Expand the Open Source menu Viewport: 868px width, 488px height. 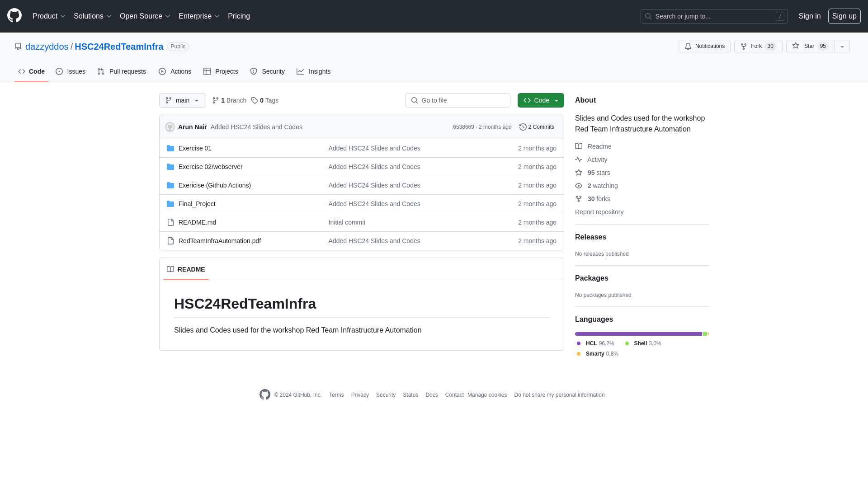click(145, 16)
